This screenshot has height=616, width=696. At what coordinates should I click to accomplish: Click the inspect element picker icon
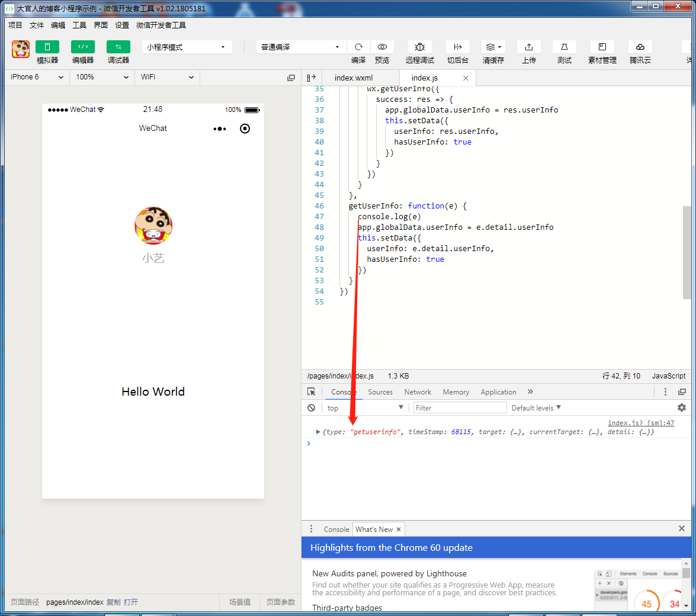tap(311, 392)
